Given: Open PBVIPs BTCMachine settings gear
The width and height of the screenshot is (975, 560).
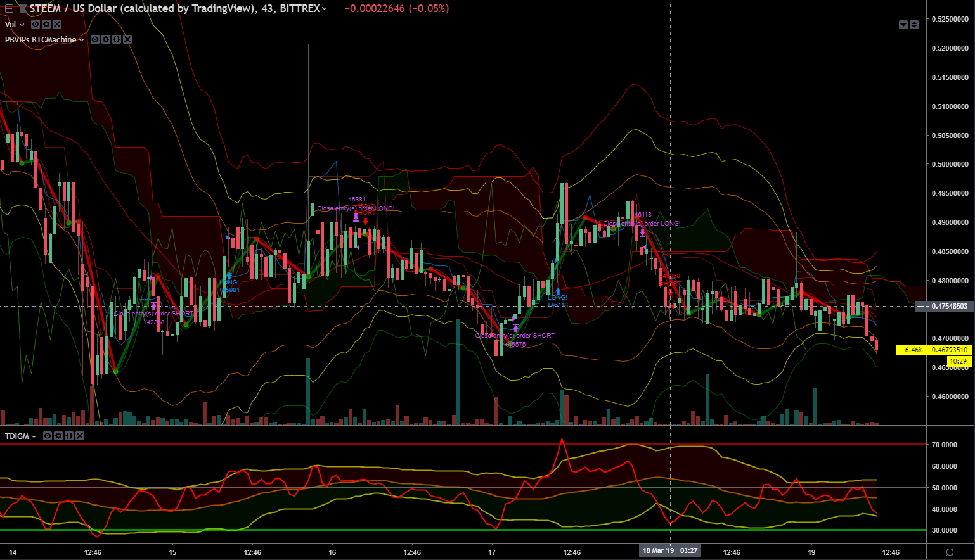Looking at the screenshot, I should click(106, 39).
